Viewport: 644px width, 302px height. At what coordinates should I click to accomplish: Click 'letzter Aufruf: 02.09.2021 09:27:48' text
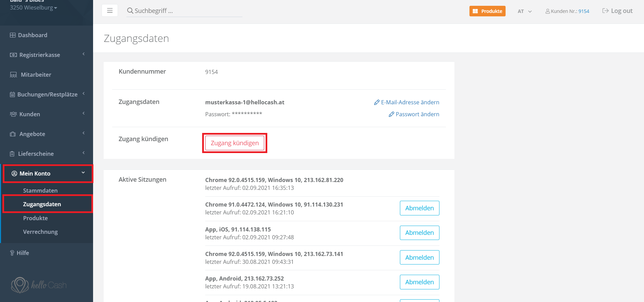pyautogui.click(x=250, y=237)
